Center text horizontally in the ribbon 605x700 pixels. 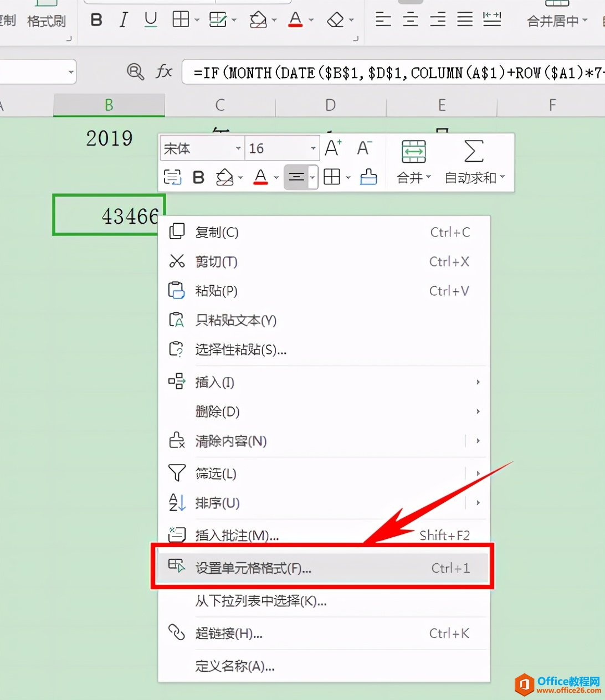tap(410, 20)
